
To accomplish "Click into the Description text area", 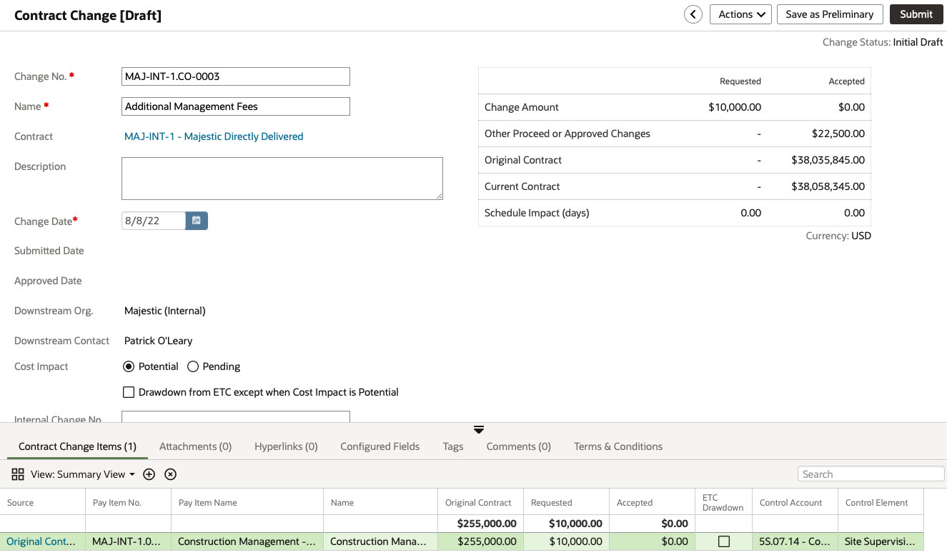I will pyautogui.click(x=282, y=179).
